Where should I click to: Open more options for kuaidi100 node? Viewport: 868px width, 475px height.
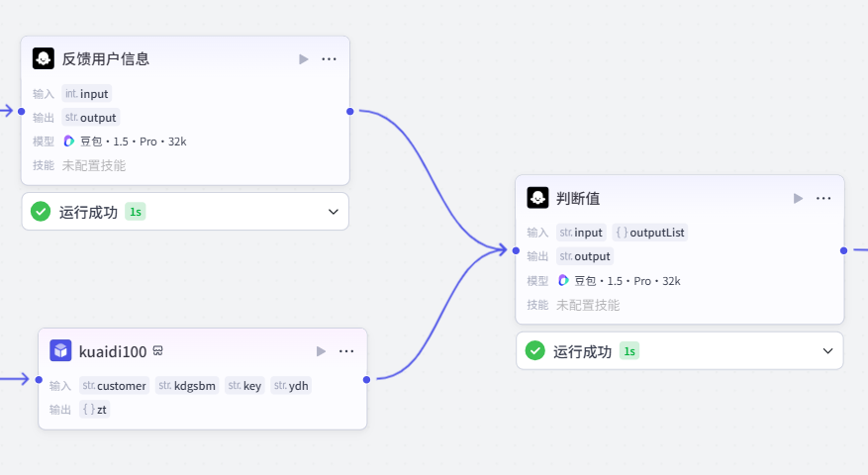[346, 351]
